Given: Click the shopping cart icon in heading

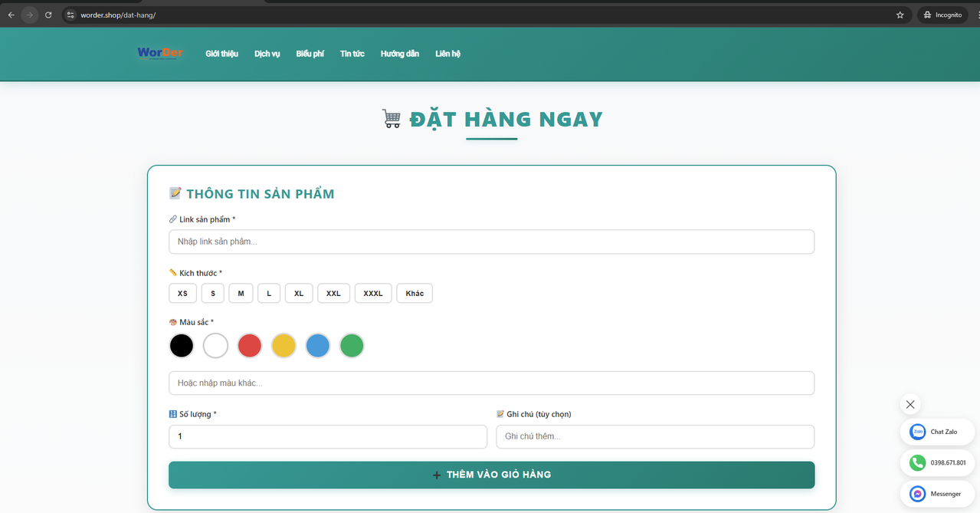Looking at the screenshot, I should [392, 119].
